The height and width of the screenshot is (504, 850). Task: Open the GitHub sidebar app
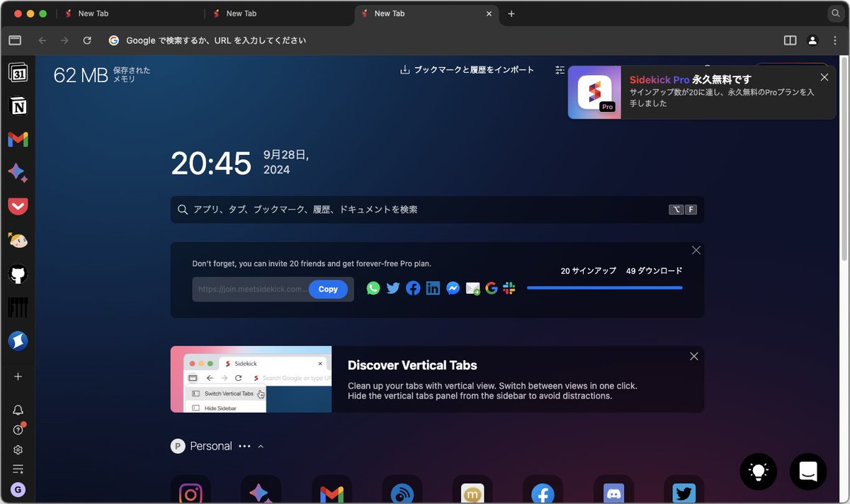click(18, 274)
